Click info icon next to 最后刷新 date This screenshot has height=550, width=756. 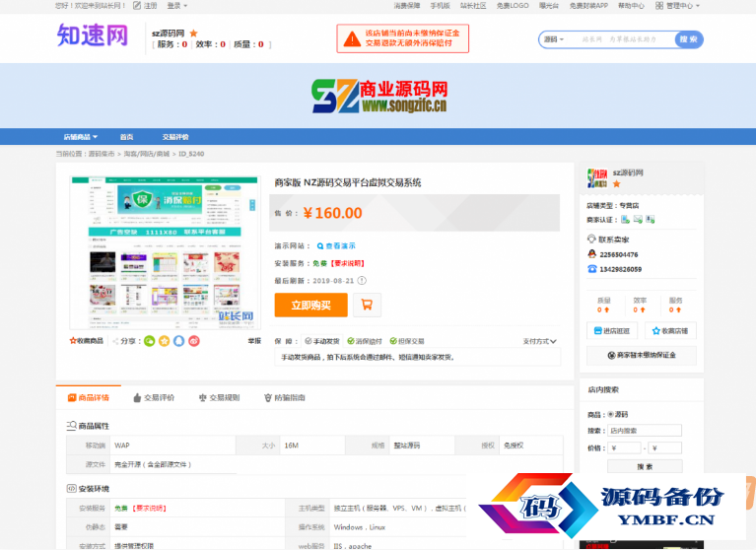coord(362,281)
